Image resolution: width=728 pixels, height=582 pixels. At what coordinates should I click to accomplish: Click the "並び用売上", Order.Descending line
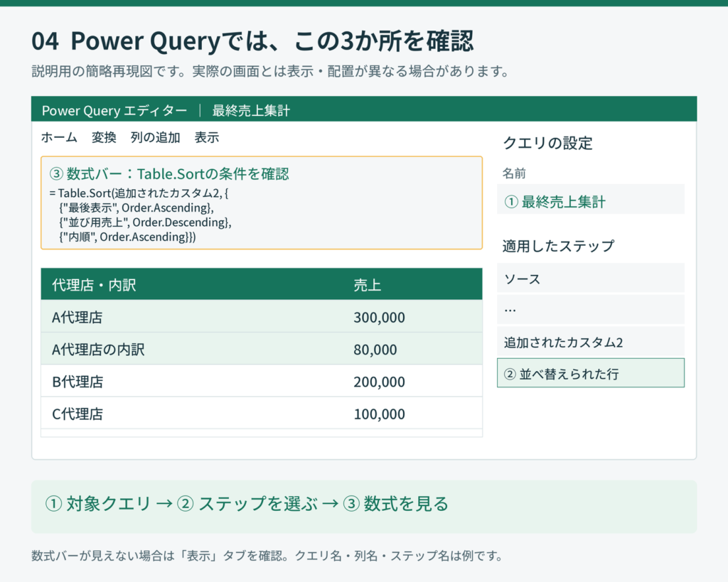pos(145,222)
